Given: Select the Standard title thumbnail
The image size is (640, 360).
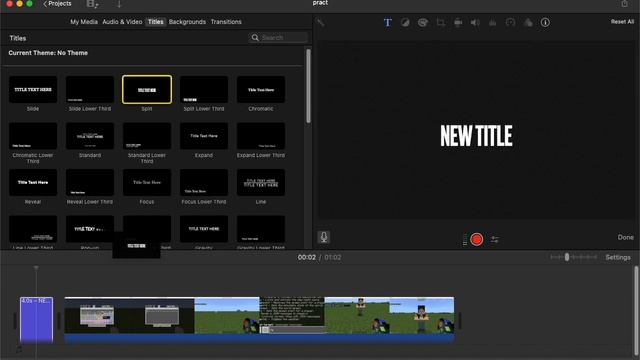Looking at the screenshot, I should [90, 136].
